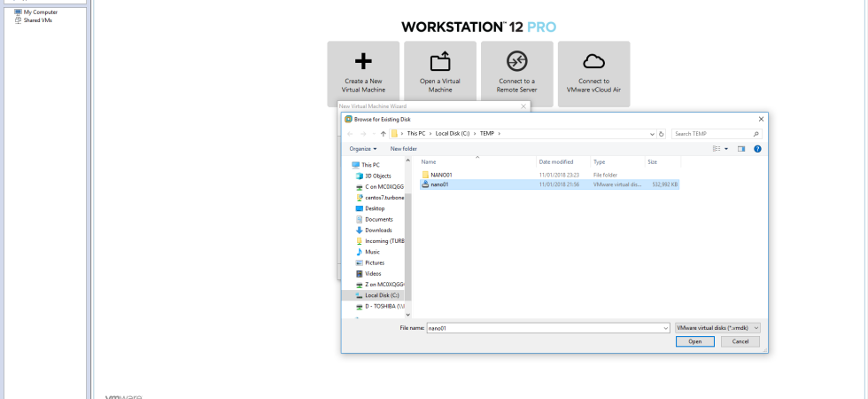Click This PC in the address breadcrumb

416,134
